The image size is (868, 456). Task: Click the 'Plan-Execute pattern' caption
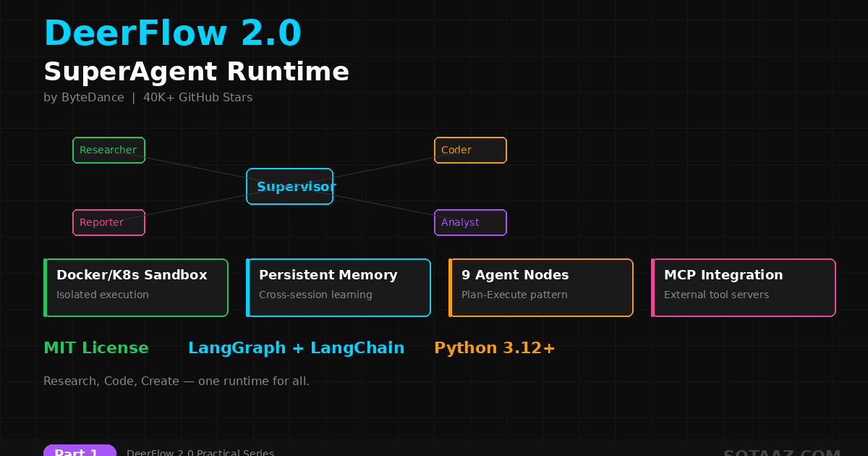[514, 295]
